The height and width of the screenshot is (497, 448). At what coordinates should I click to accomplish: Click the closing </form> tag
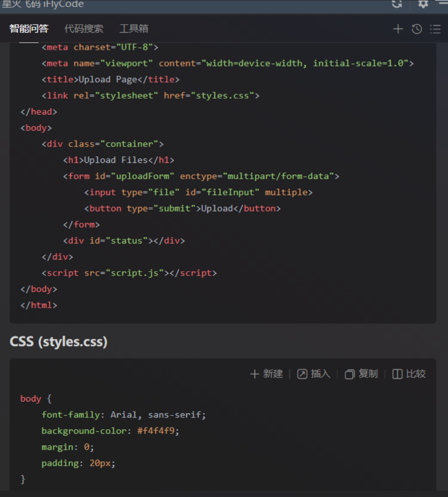coord(81,225)
